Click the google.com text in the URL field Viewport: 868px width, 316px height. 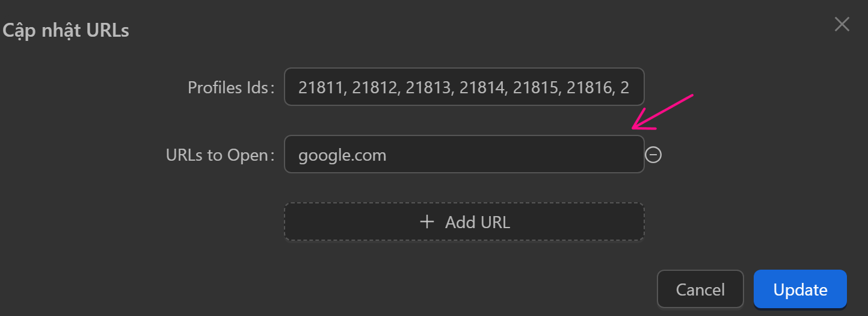[x=342, y=155]
